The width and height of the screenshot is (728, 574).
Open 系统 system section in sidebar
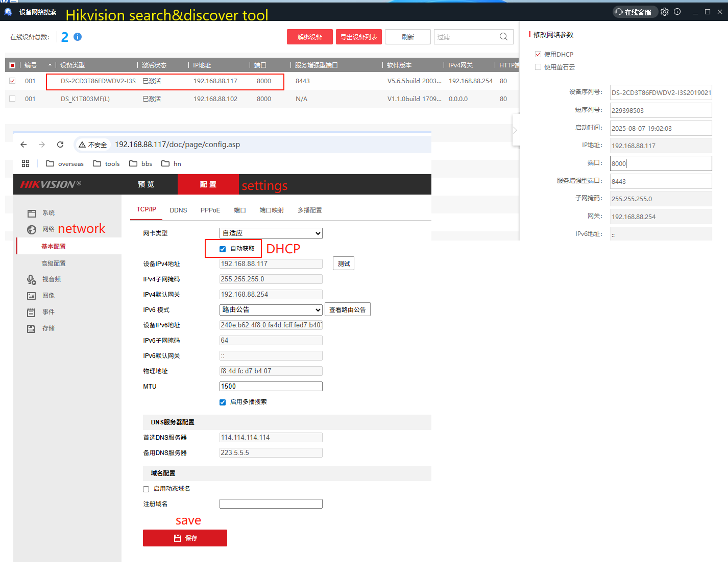(x=48, y=213)
